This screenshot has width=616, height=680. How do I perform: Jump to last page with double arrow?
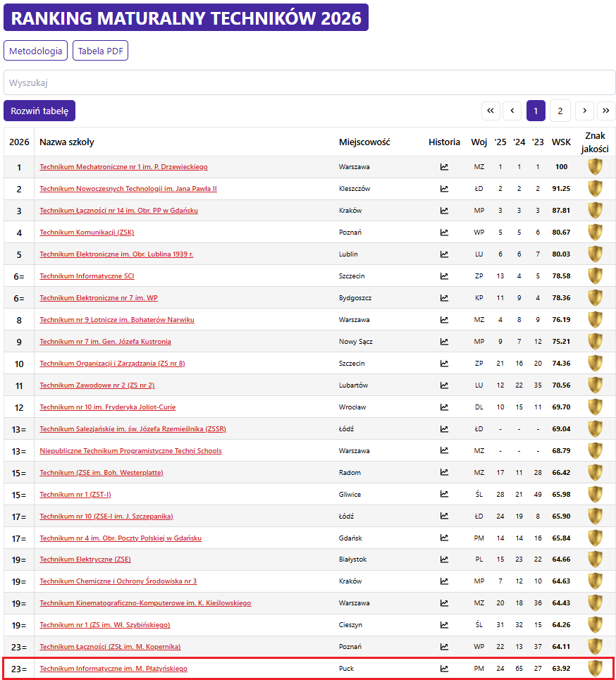606,111
